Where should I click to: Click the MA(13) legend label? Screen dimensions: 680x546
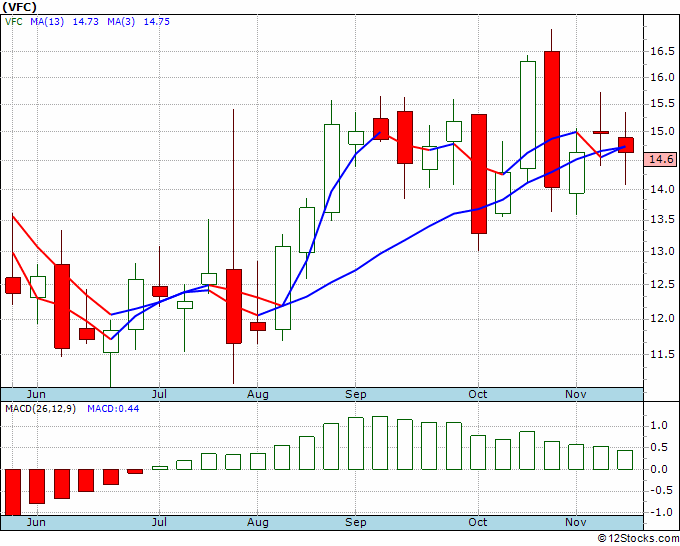click(x=47, y=22)
